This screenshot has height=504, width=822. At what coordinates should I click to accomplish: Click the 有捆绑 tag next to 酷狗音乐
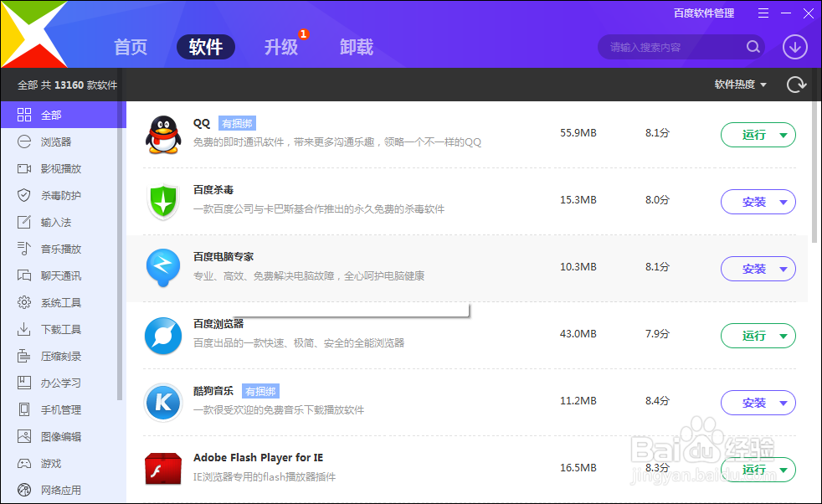[260, 391]
